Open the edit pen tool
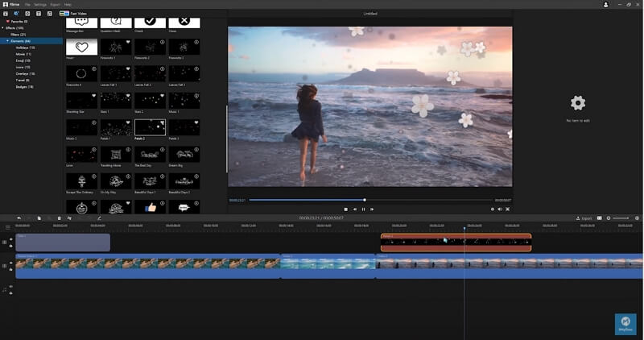This screenshot has width=644, height=340. [x=99, y=218]
